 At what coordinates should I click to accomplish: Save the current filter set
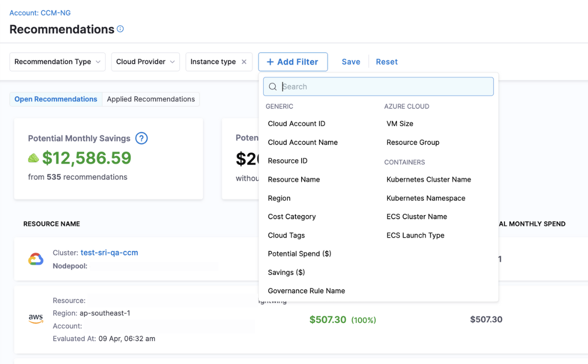point(351,62)
